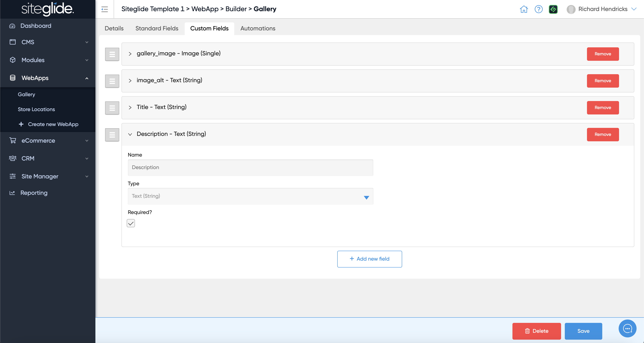Remove the Title field

(602, 108)
